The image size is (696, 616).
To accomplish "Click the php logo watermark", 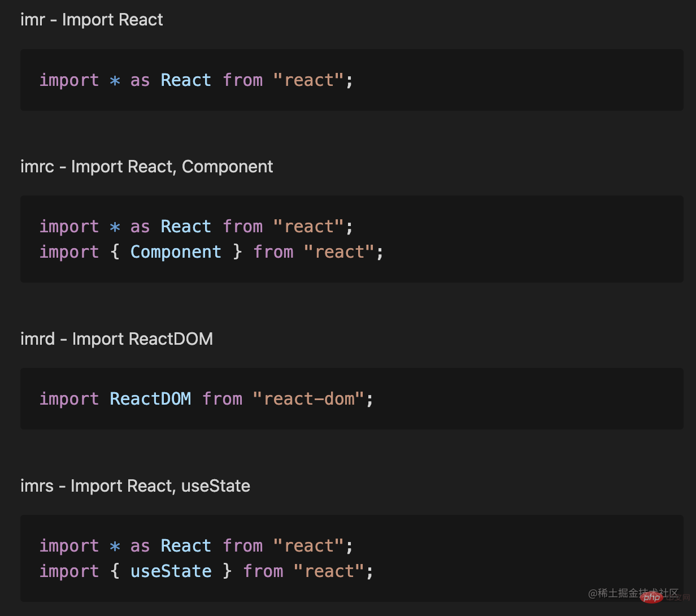I will click(652, 597).
